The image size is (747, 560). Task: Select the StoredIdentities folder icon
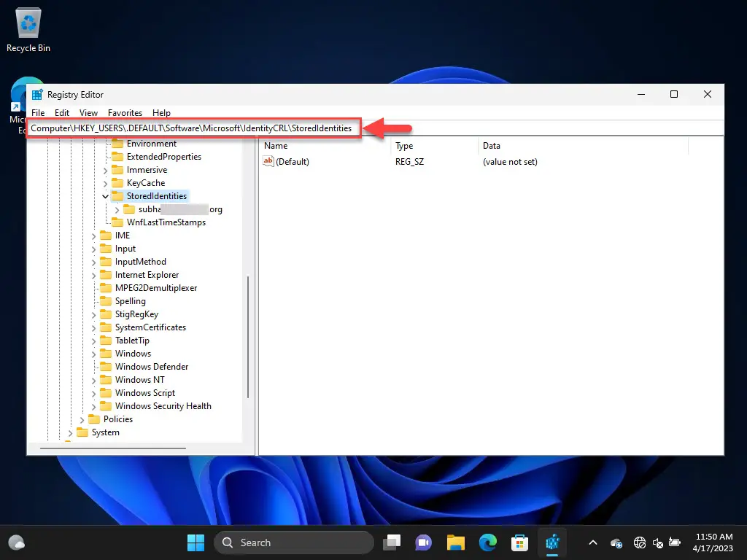117,195
